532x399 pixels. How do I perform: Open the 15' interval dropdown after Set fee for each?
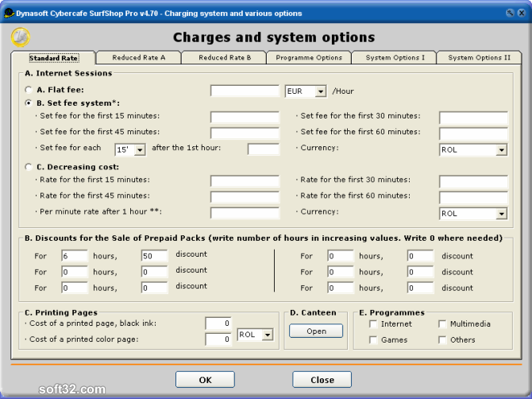140,149
